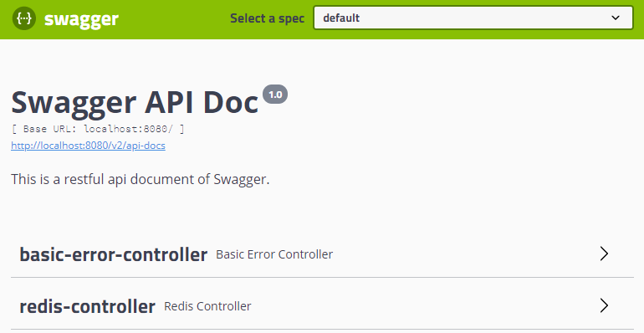This screenshot has height=333, width=644.
Task: Click the 'Select a spec' label
Action: [x=267, y=18]
